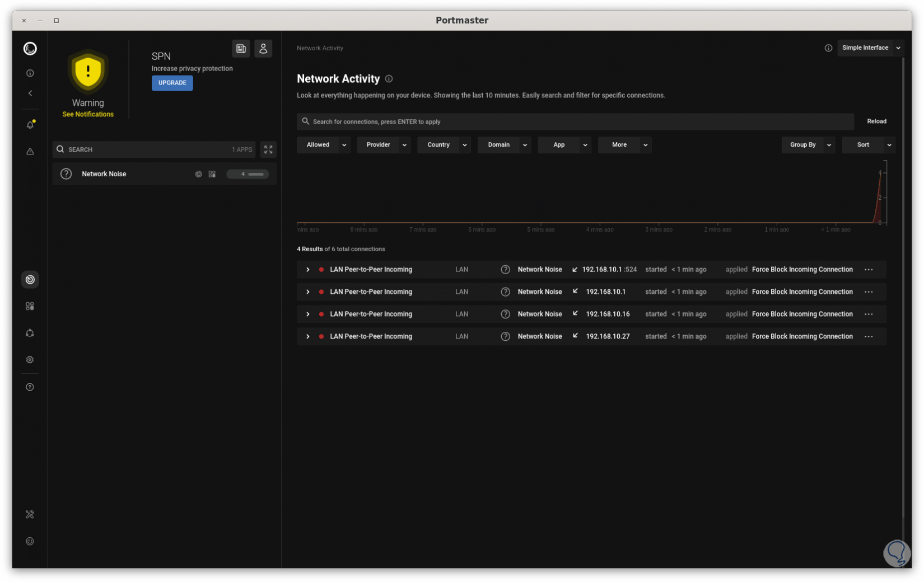
Task: Click the incoming arrow icon in the :524 row
Action: pos(575,270)
